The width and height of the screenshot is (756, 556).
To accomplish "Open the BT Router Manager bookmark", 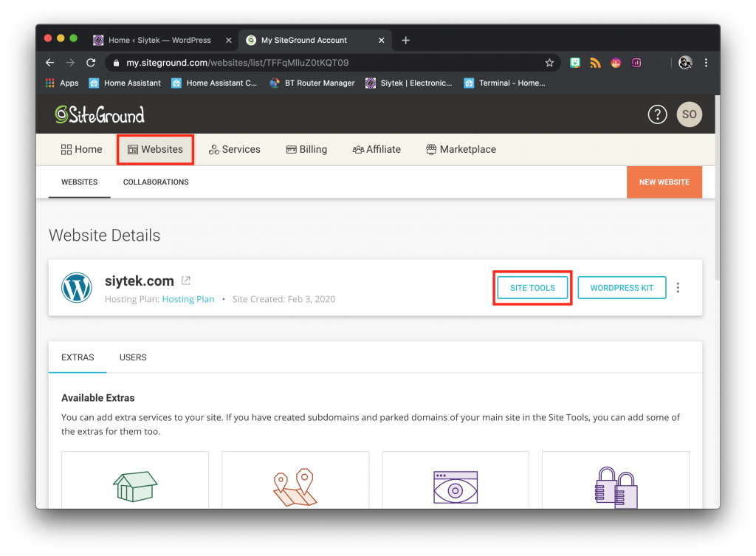I will pyautogui.click(x=312, y=83).
